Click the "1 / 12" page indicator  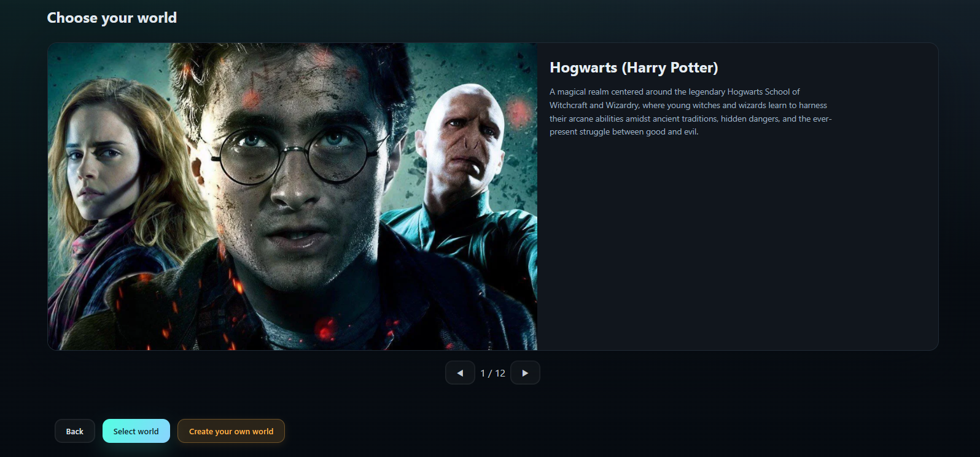tap(492, 373)
